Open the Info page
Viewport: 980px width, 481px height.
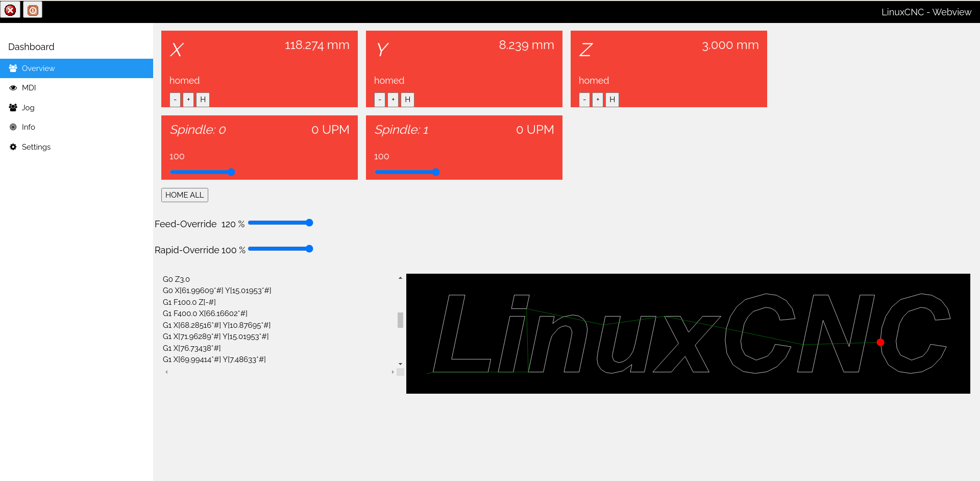(77, 127)
